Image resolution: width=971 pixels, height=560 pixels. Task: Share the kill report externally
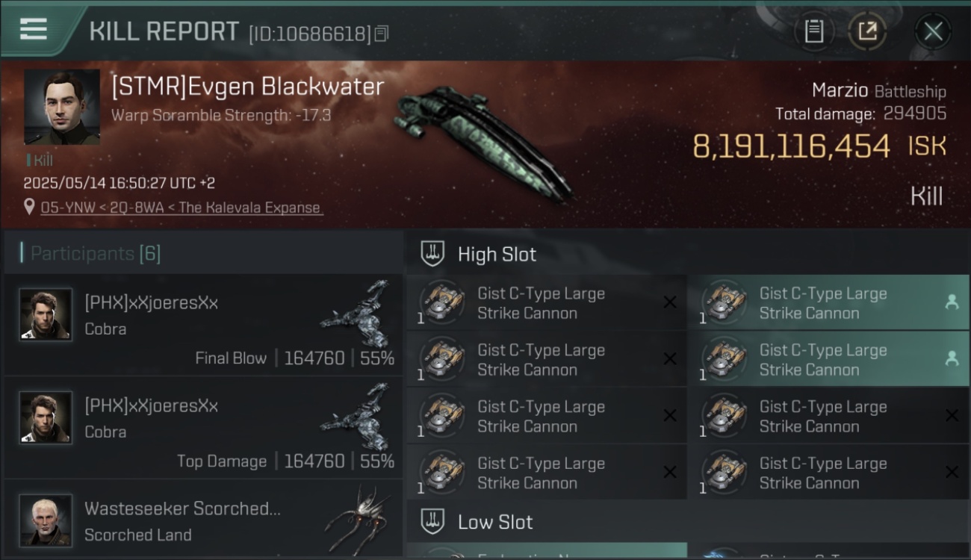coord(867,31)
